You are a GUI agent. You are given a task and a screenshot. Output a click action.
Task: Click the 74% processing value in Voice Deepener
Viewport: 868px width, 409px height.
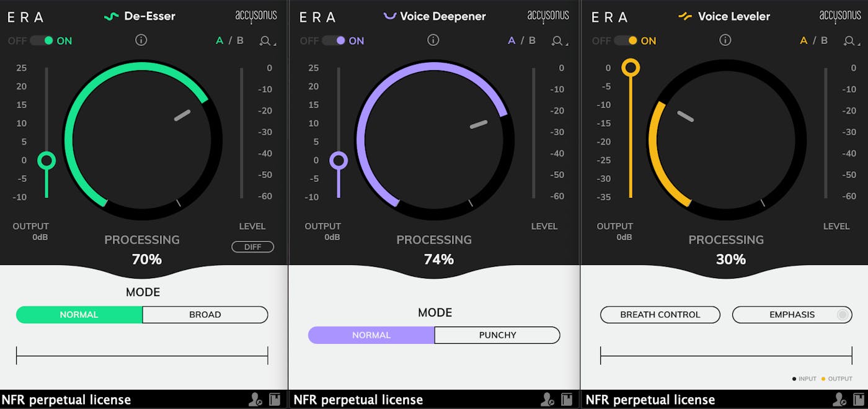tap(439, 259)
